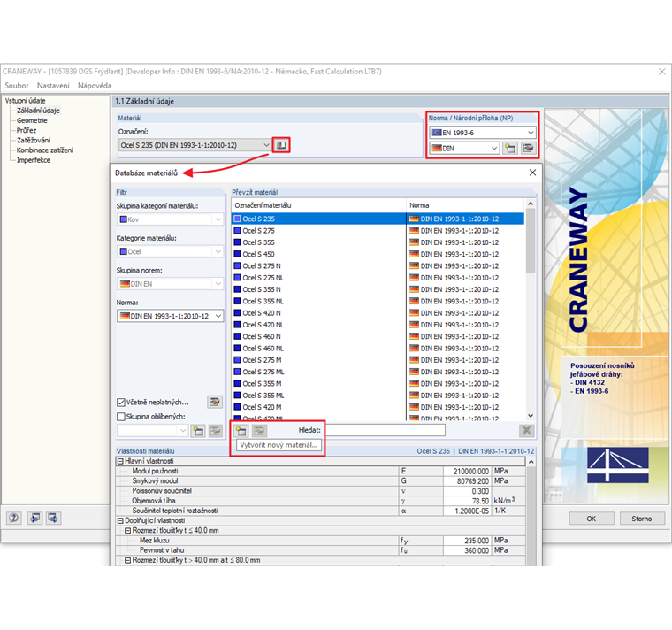Image resolution: width=672 pixels, height=630 pixels.
Task: Select material Ocel S 275
Action: click(x=378, y=231)
